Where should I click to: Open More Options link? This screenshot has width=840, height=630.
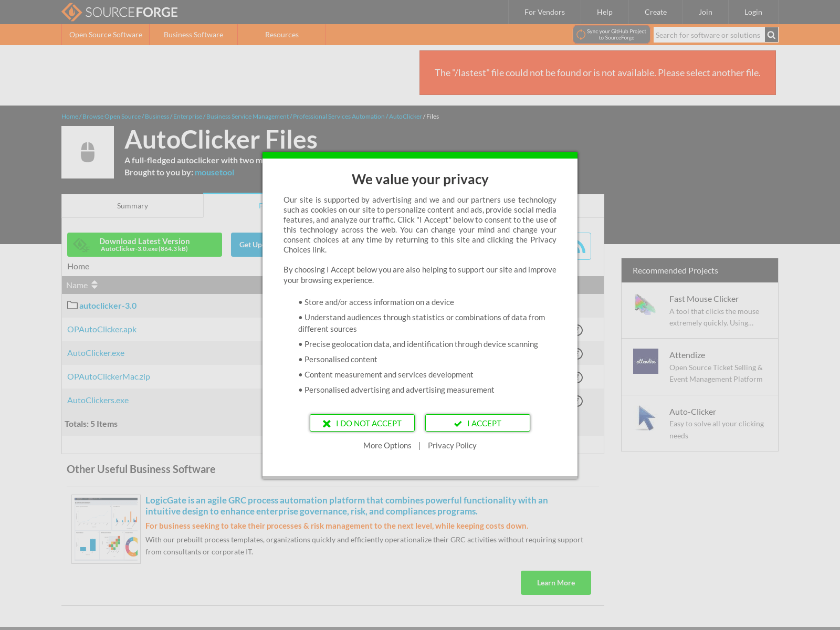[387, 445]
